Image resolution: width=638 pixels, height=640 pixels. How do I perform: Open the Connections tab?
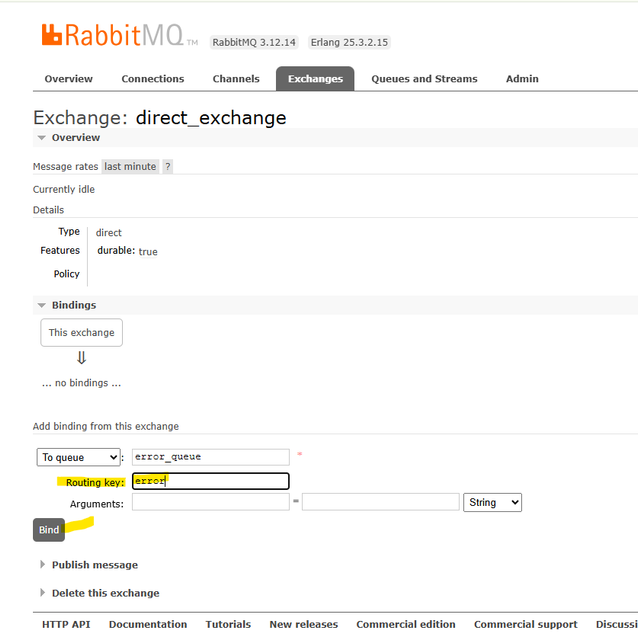[153, 79]
